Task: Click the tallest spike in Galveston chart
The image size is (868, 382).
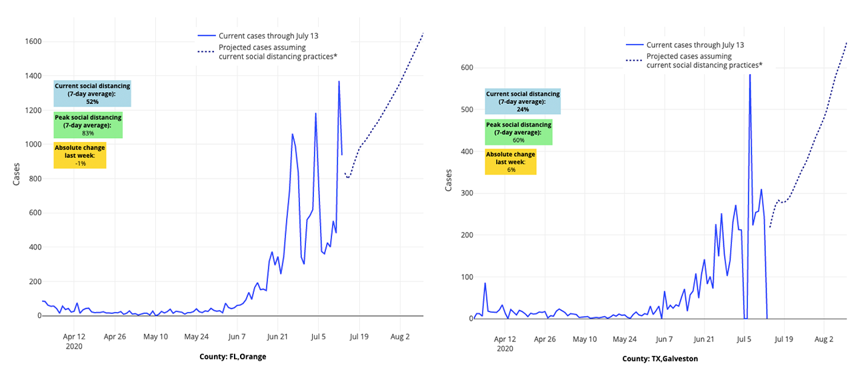Action: (x=750, y=76)
